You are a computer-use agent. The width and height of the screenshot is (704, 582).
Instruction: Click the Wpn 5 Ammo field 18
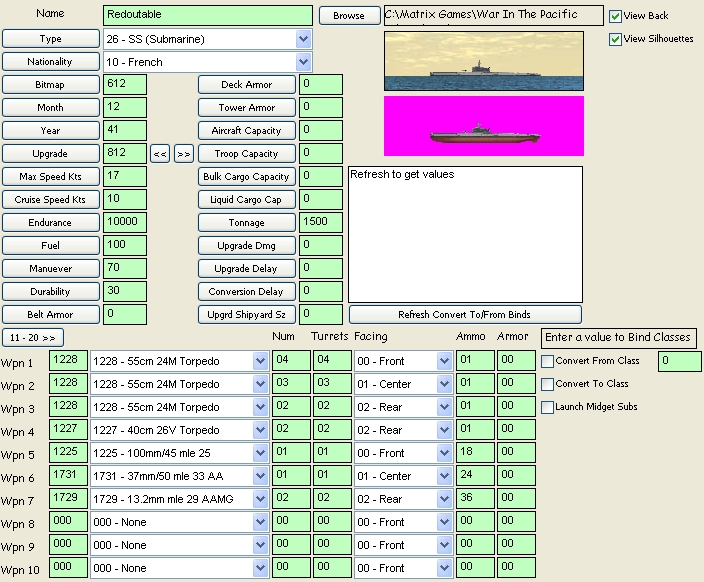[475, 453]
